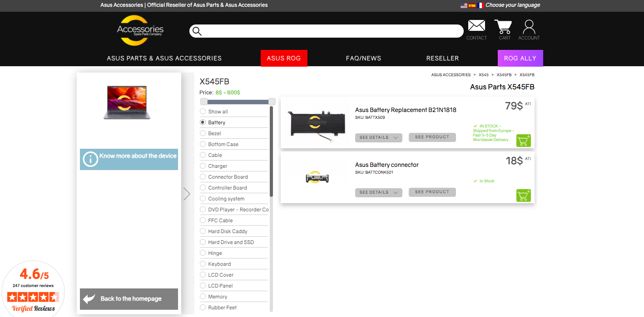Select the Keyboard filter option
Image resolution: width=644 pixels, height=317 pixels.
click(203, 264)
